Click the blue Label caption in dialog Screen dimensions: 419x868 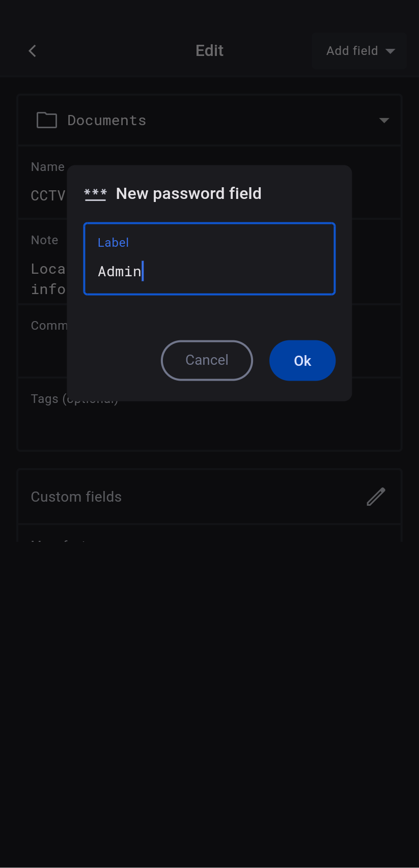click(113, 243)
